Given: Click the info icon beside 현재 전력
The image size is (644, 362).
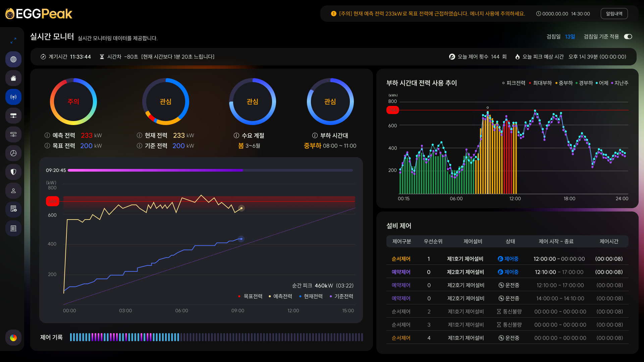Looking at the screenshot, I should click(140, 135).
